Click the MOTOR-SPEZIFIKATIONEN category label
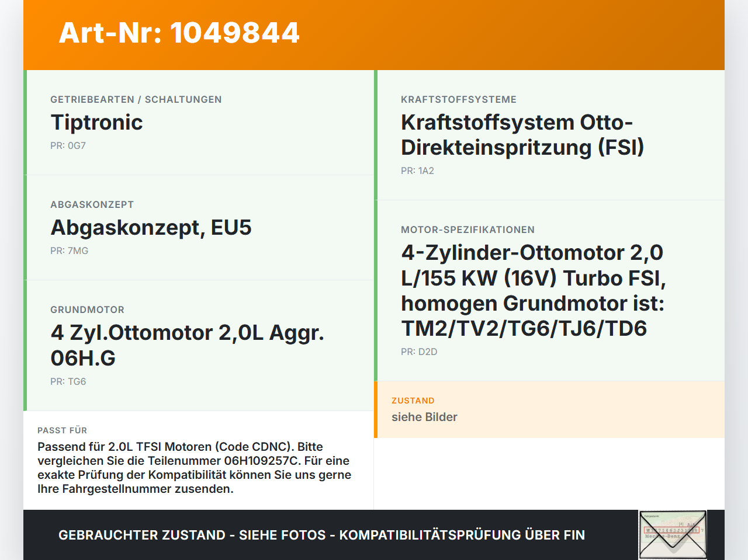Viewport: 748px width, 560px height. (467, 230)
